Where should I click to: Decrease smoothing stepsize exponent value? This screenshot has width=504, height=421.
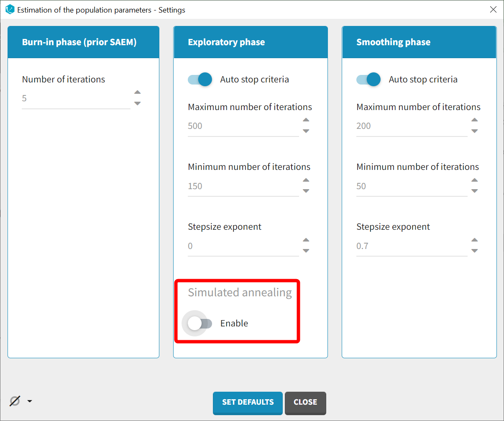point(475,251)
